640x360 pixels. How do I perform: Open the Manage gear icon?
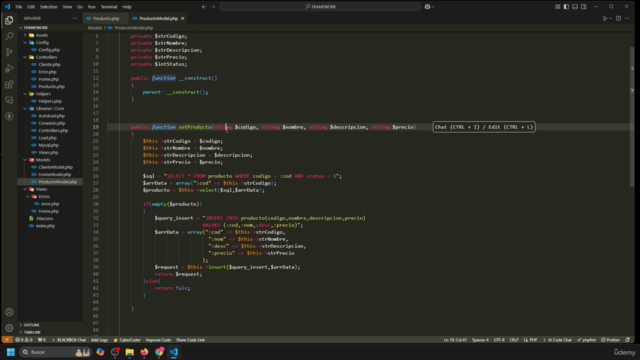(x=9, y=328)
